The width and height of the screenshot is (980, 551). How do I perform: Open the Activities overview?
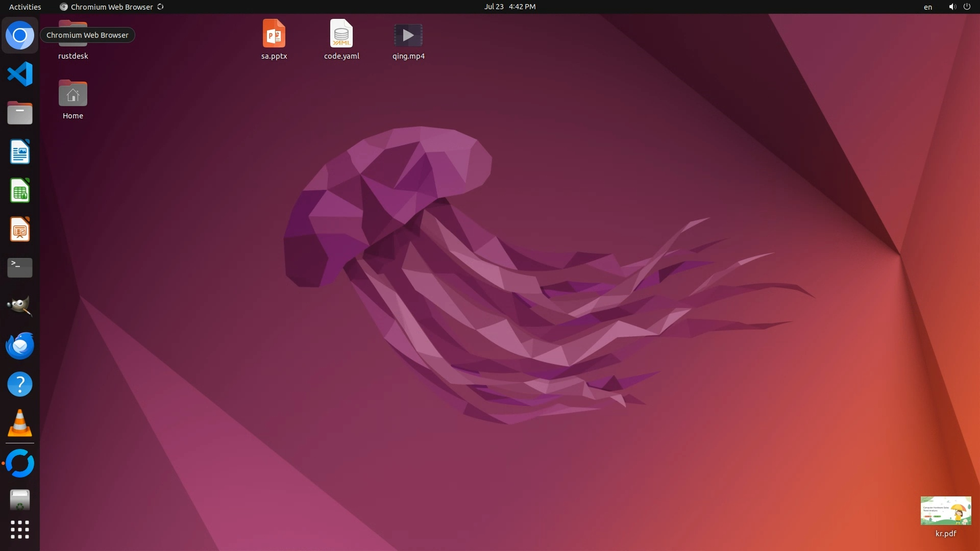click(x=25, y=7)
